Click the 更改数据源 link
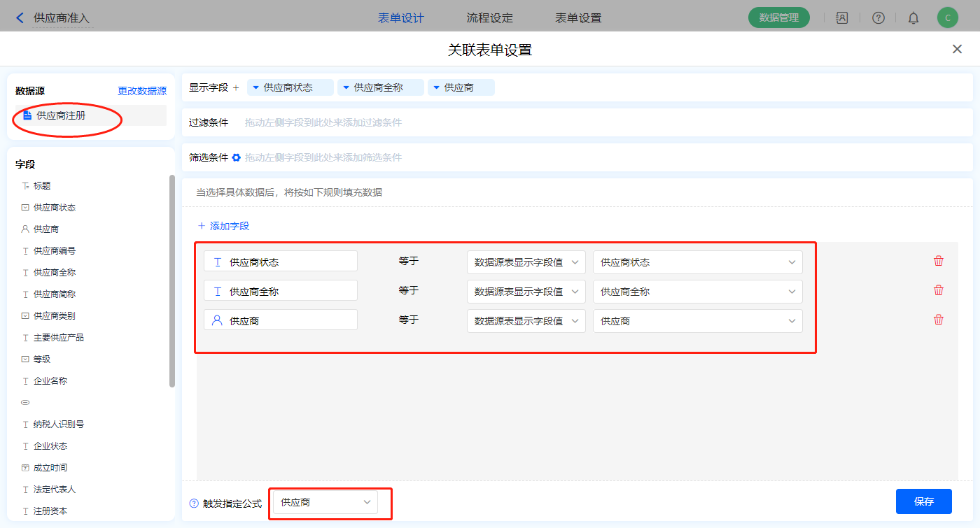Image resolution: width=980 pixels, height=528 pixels. [142, 91]
